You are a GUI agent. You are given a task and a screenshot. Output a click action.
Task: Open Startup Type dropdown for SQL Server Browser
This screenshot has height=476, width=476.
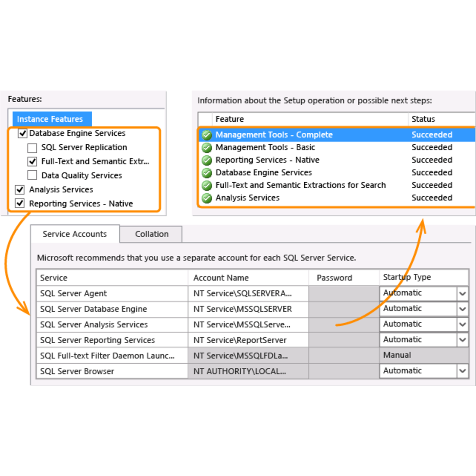coord(462,371)
